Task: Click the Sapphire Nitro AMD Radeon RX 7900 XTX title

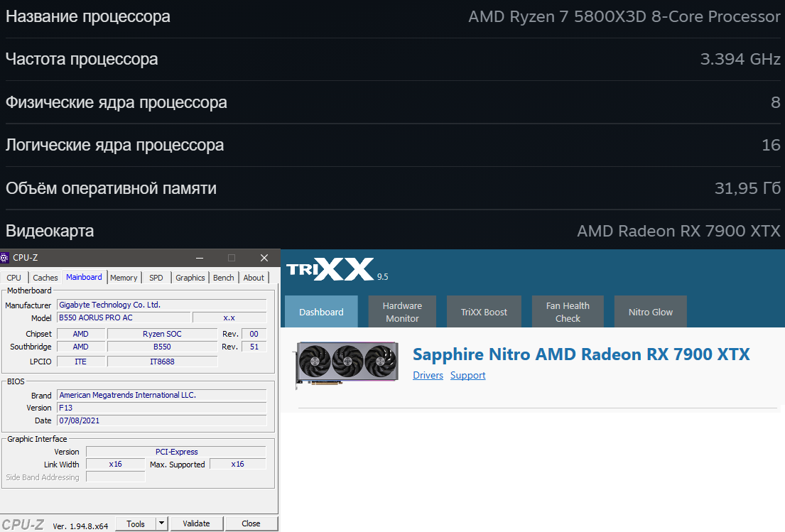Action: tap(580, 354)
